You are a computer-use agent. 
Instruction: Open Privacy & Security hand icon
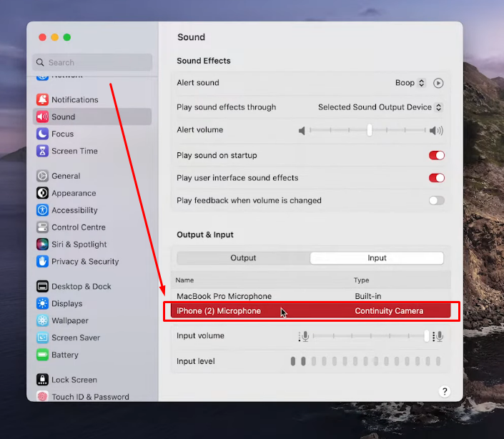coord(42,261)
